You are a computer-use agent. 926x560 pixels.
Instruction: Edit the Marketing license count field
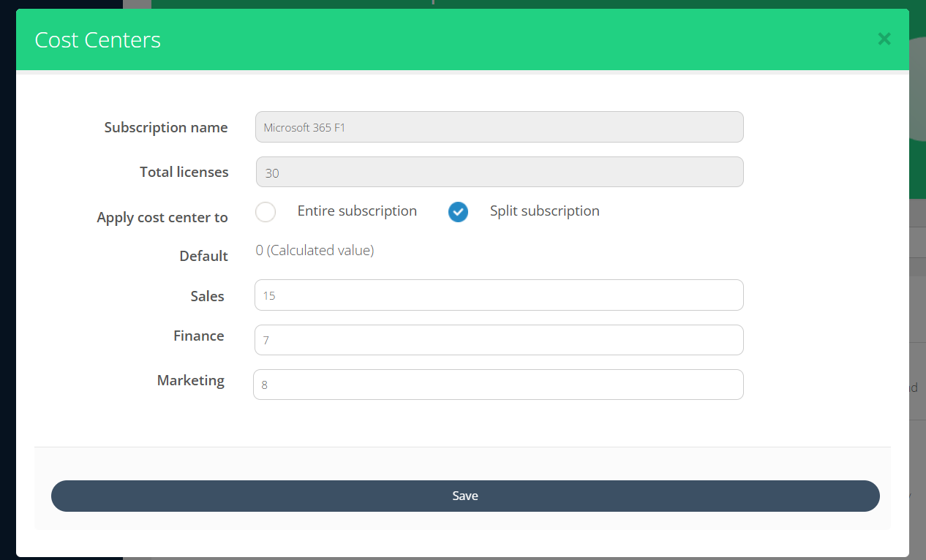click(499, 385)
